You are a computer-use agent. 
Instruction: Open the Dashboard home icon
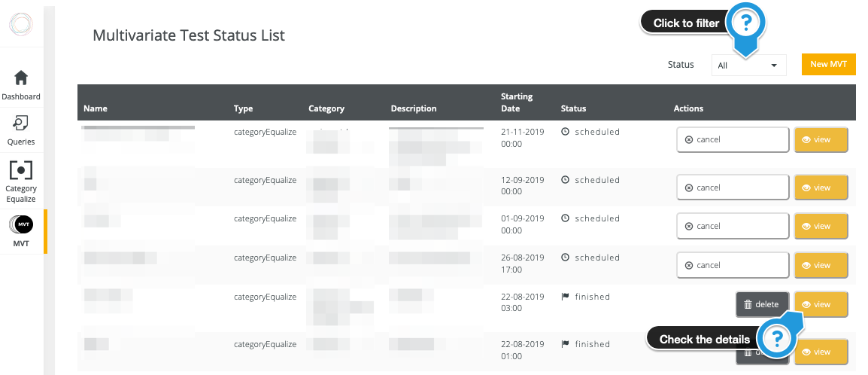(21, 78)
